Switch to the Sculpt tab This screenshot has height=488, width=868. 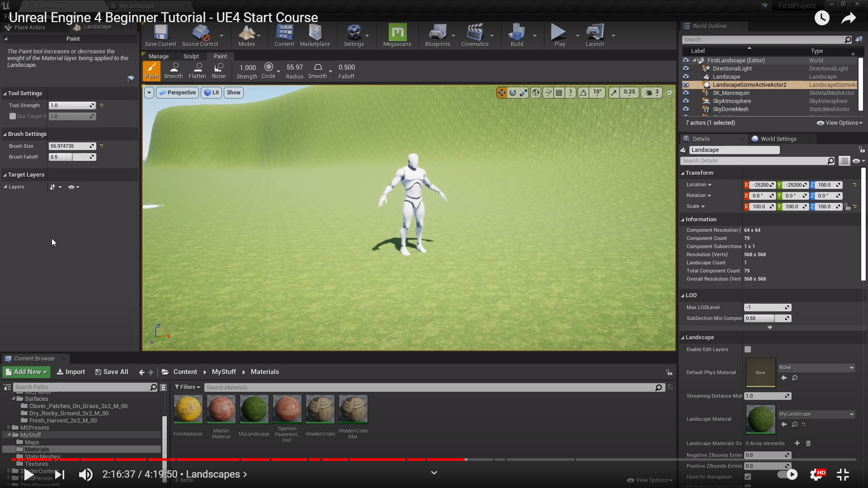coord(191,56)
